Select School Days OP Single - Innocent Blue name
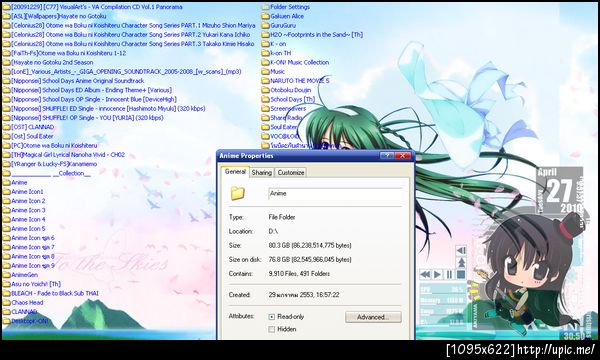The width and height of the screenshot is (600, 360). pyautogui.click(x=94, y=99)
